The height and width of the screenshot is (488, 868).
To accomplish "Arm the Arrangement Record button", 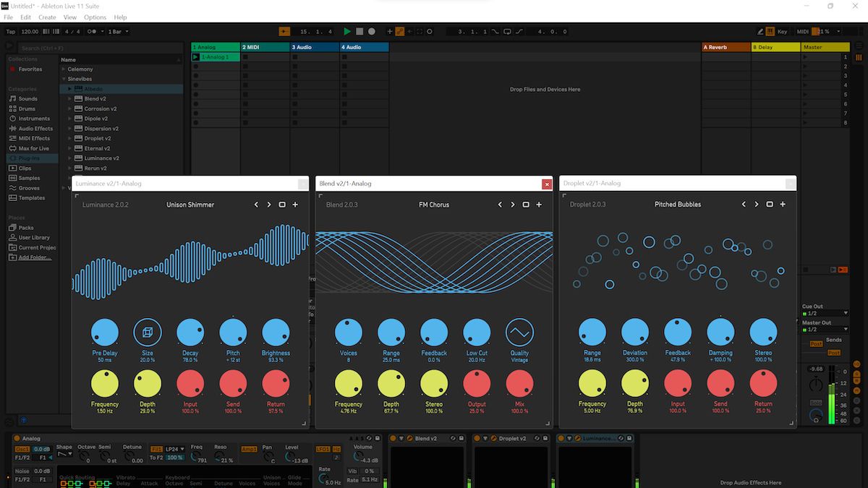I will pyautogui.click(x=371, y=31).
